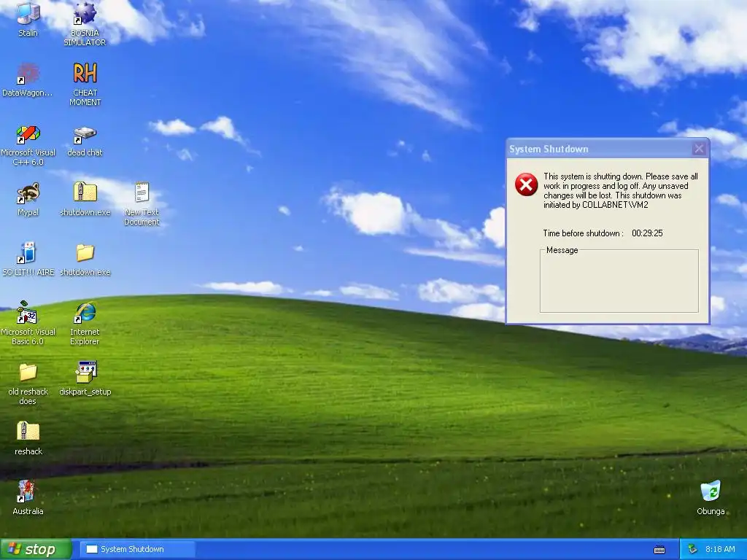Select Microsoft Visual Basic 6.0 shortcut
Image resolution: width=747 pixels, height=560 pixels.
(x=28, y=323)
